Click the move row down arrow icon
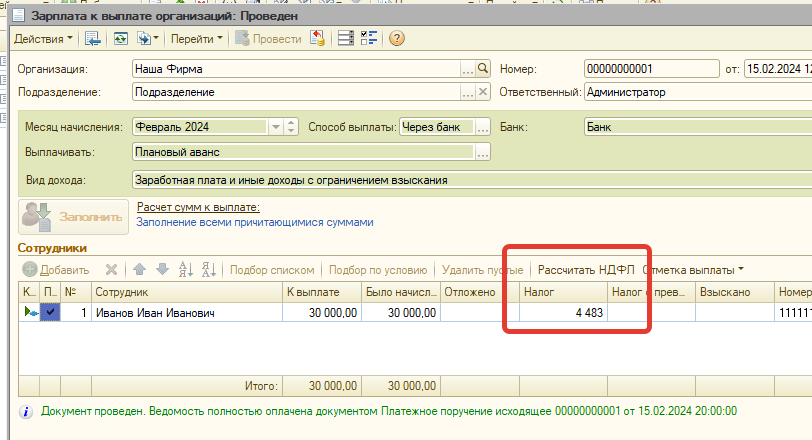 [x=161, y=270]
